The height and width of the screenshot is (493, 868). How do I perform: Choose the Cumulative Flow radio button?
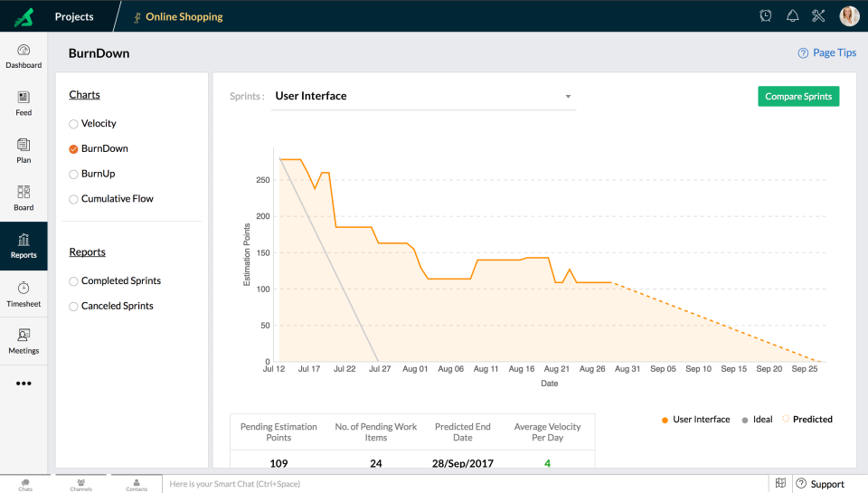tap(74, 199)
